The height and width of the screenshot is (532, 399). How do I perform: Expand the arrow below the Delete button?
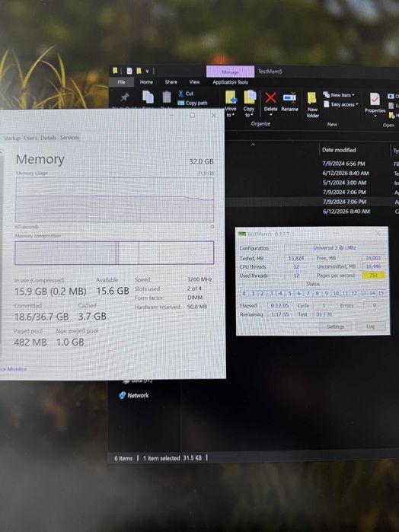pyautogui.click(x=270, y=115)
